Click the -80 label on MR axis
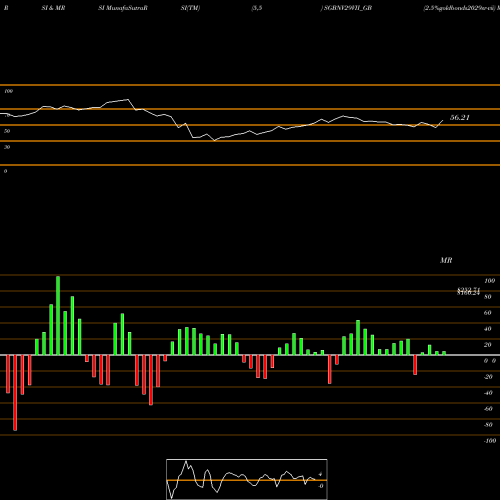The image size is (500, 500). click(x=488, y=425)
